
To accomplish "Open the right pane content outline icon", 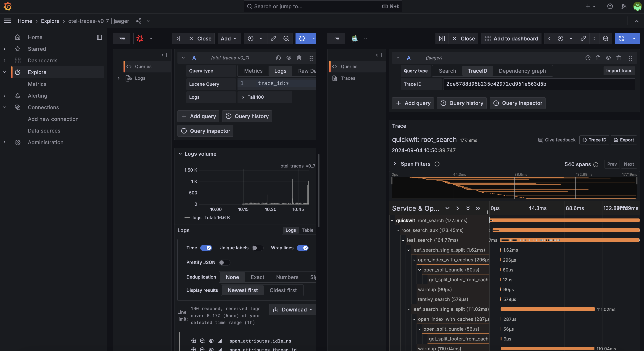I will pos(336,39).
